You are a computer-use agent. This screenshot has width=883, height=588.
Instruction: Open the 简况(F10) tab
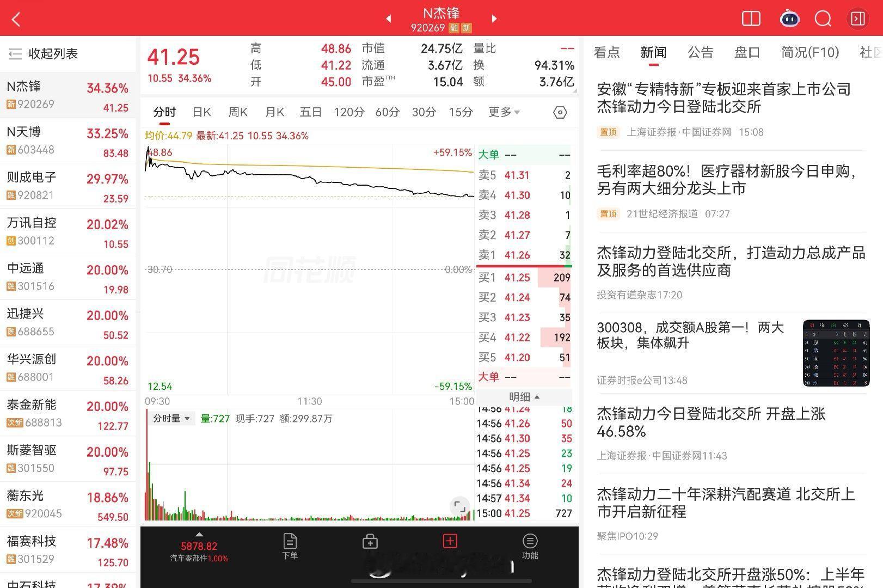click(810, 53)
